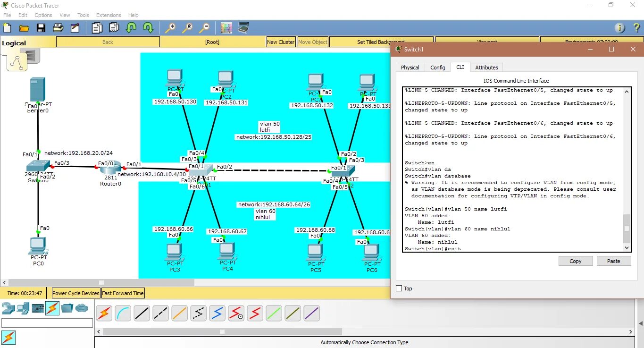Image resolution: width=644 pixels, height=348 pixels.
Task: Open the Tools menu
Action: tap(83, 15)
